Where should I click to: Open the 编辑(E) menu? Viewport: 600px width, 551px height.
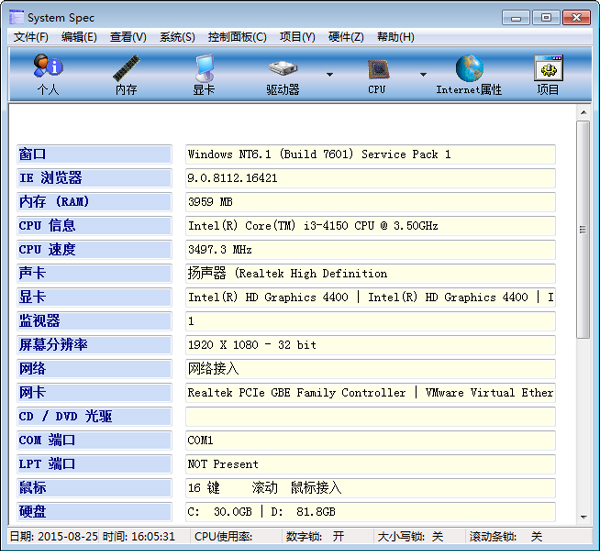(79, 37)
